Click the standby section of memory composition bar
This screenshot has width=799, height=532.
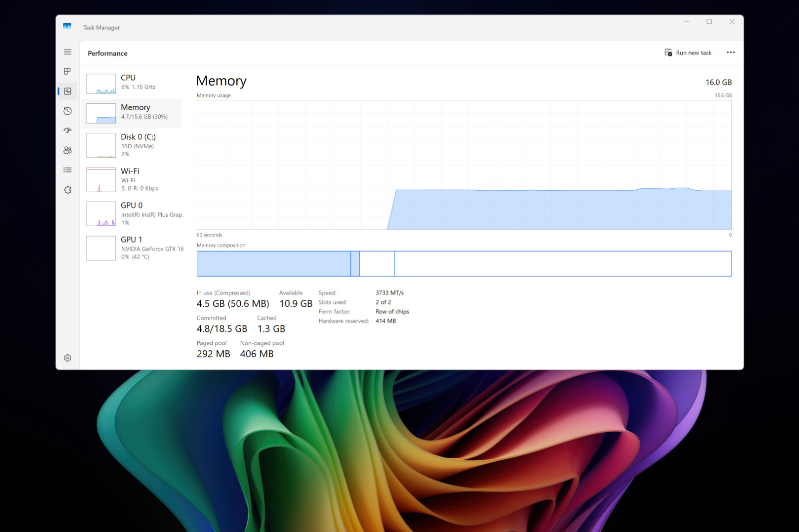pyautogui.click(x=377, y=264)
